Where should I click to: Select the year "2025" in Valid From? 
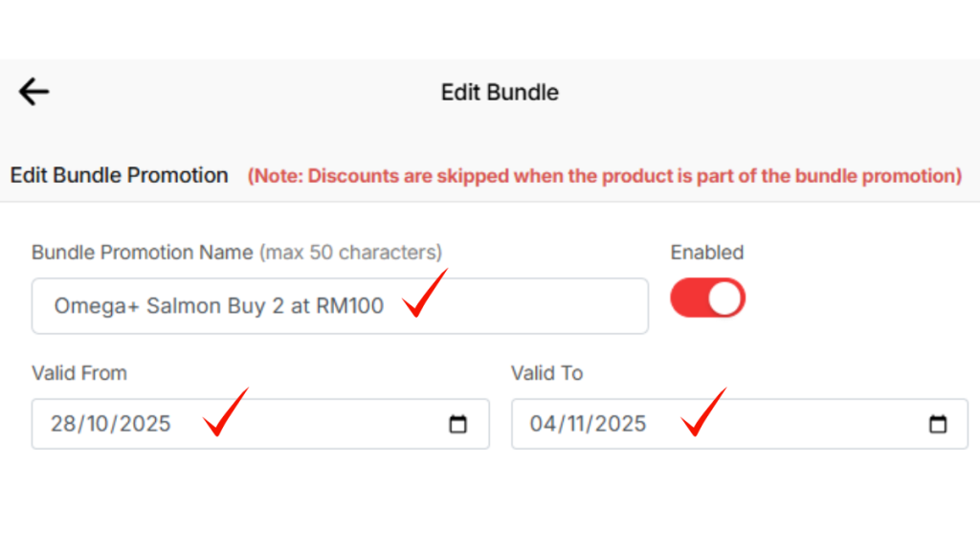144,424
